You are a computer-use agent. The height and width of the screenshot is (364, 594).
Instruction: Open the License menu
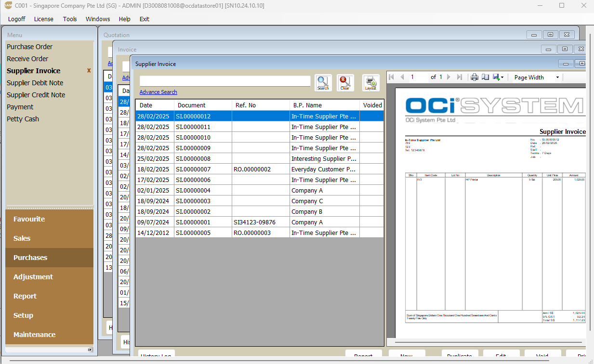click(44, 19)
